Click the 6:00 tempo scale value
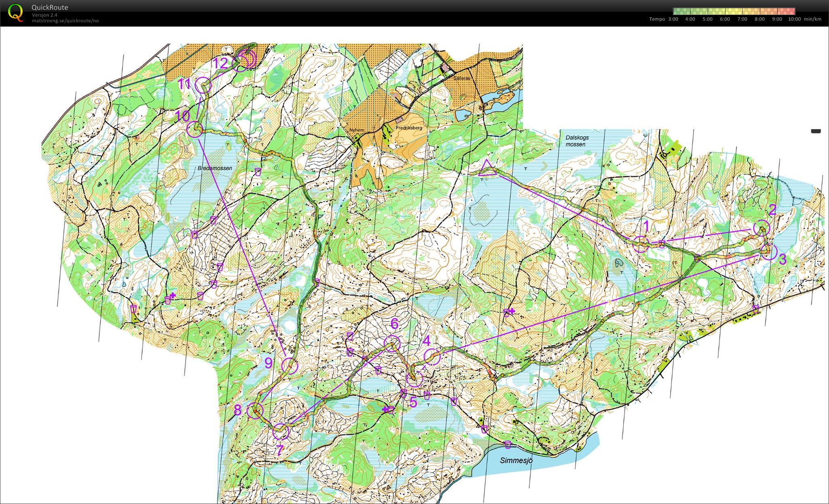The width and height of the screenshot is (829, 504). point(725,19)
